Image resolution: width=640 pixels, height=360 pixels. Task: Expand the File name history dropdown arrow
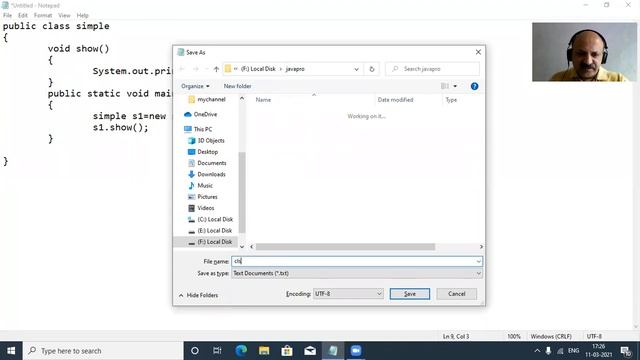click(478, 261)
